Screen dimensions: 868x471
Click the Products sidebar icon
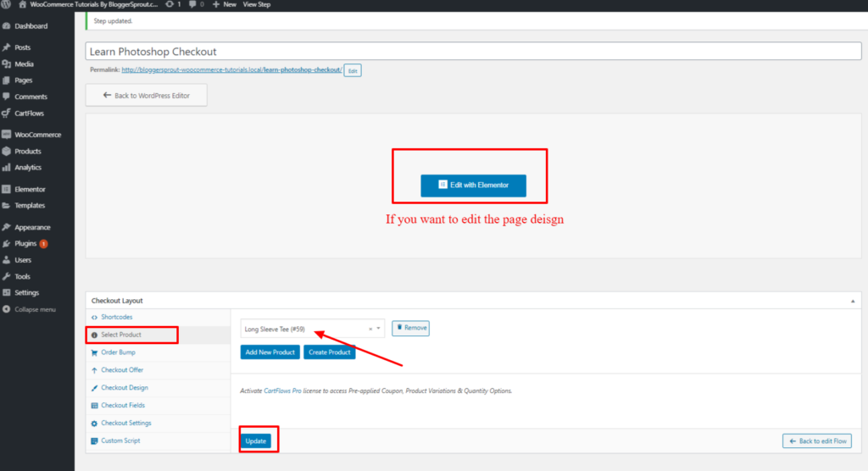coord(7,151)
